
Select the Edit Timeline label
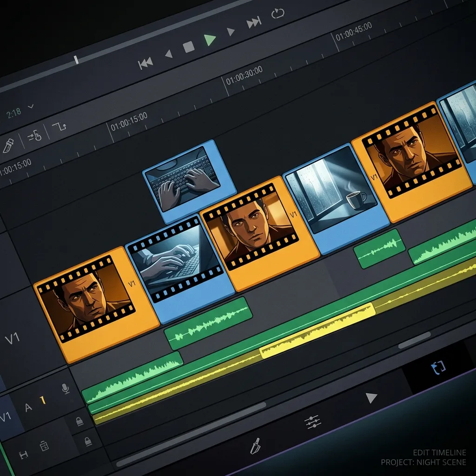point(439,452)
